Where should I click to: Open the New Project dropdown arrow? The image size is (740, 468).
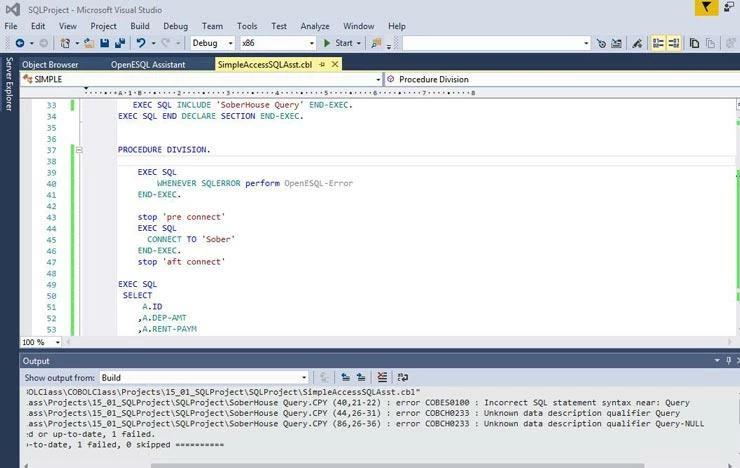point(77,43)
